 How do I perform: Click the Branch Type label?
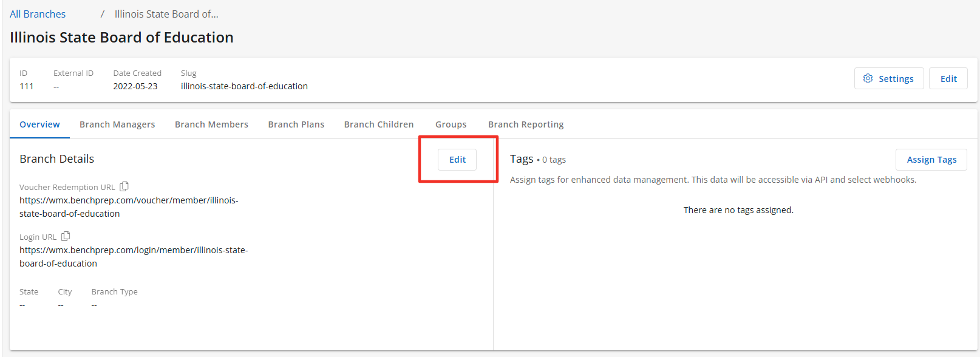[x=115, y=292]
